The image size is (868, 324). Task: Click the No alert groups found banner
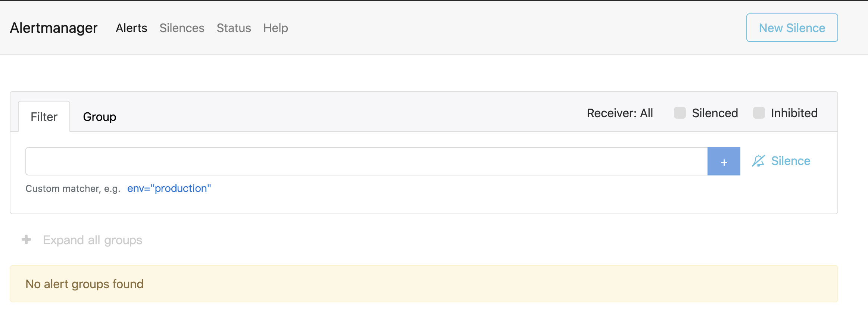[424, 284]
